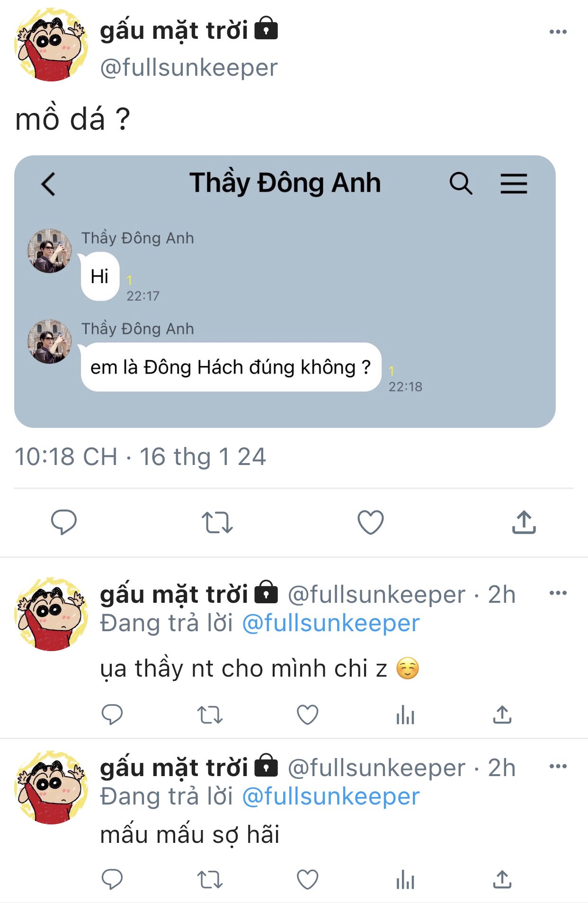Retweet the 'ụa thầy nt cho mình' reply
Viewport: 588px width, 903px height.
(210, 715)
